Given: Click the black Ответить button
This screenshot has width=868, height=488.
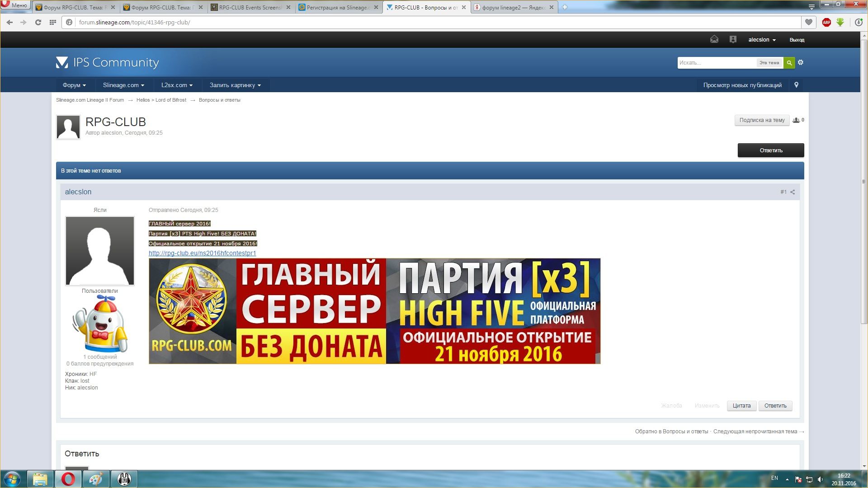Looking at the screenshot, I should [x=770, y=150].
